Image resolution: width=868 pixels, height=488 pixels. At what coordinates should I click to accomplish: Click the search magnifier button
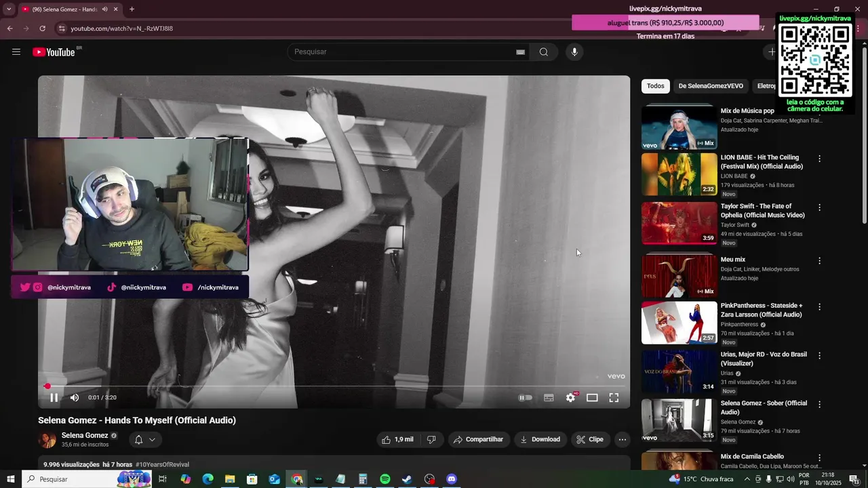click(544, 52)
